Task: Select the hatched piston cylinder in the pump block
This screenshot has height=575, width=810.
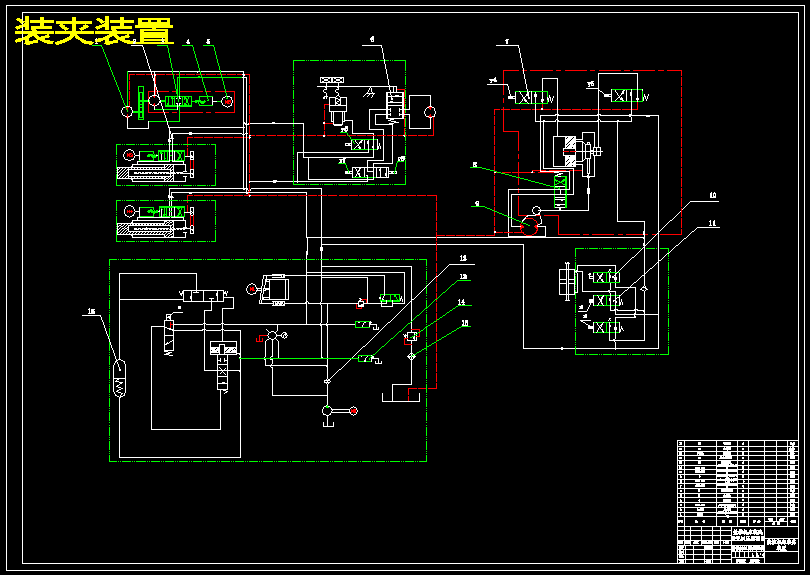Action: pyautogui.click(x=225, y=349)
